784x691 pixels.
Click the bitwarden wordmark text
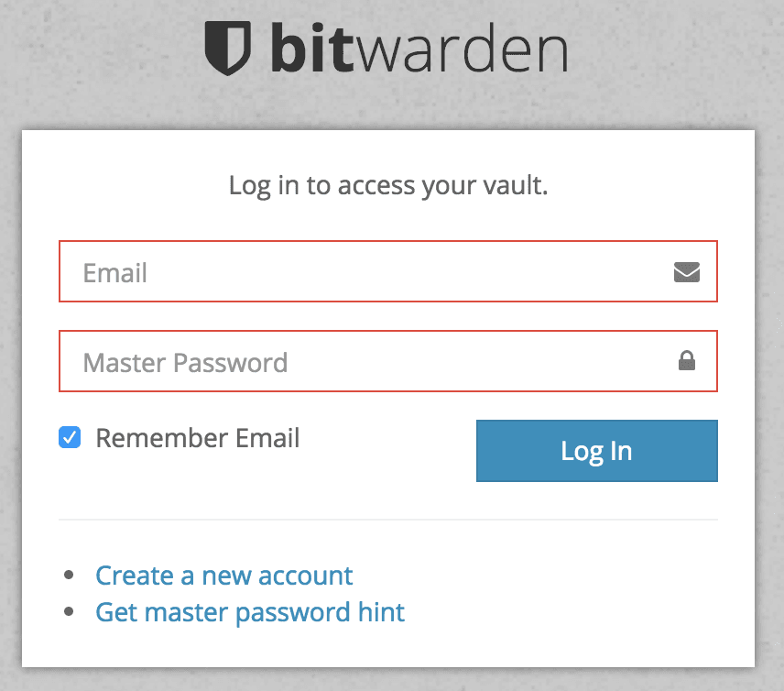419,48
